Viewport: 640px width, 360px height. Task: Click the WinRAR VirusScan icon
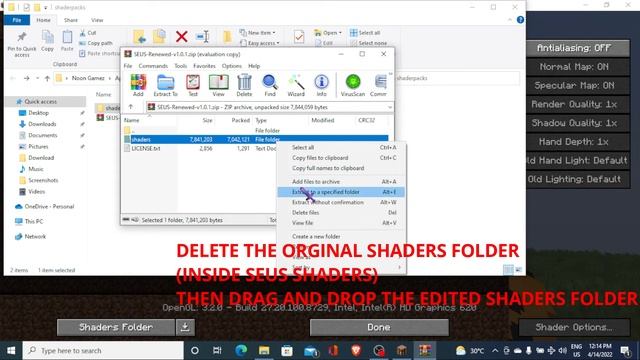coord(353,85)
